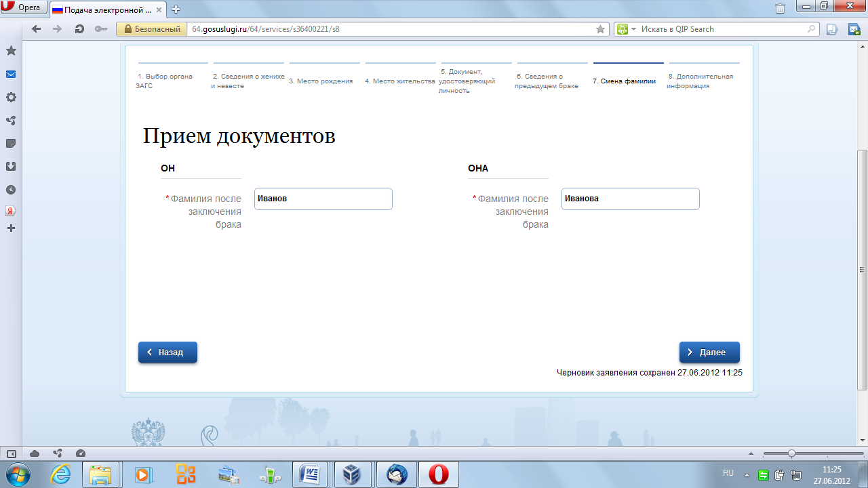Image resolution: width=868 pixels, height=488 pixels.
Task: Click the 'Прием документов' heading
Action: 239,136
